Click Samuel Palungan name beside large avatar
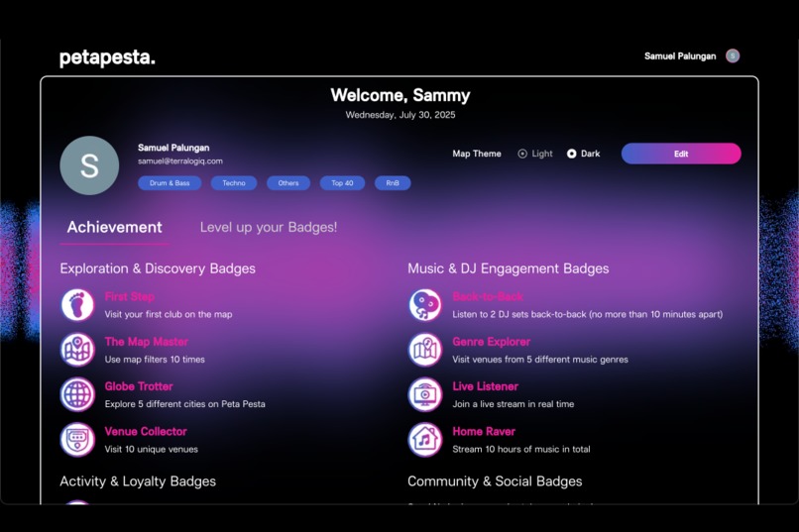This screenshot has height=532, width=799. (x=173, y=148)
